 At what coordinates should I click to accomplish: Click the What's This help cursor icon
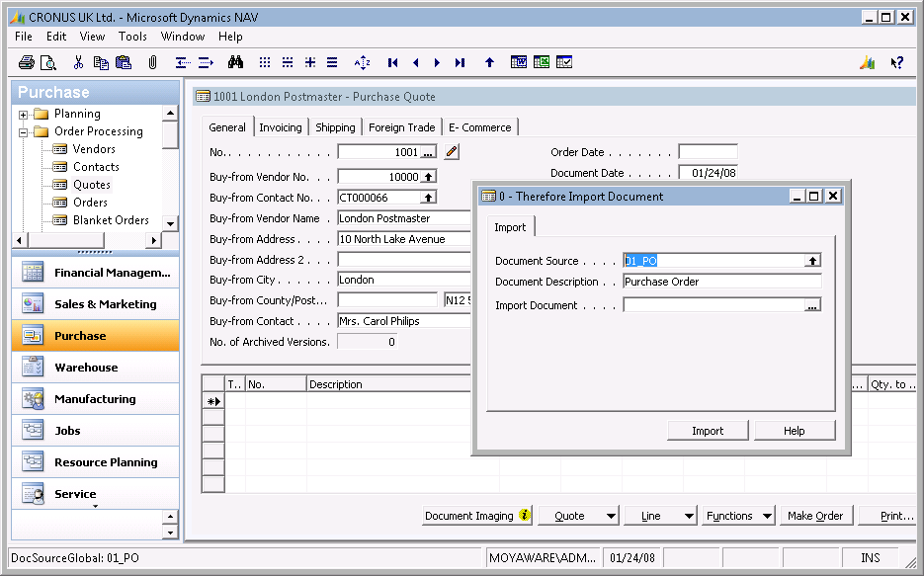(x=897, y=62)
